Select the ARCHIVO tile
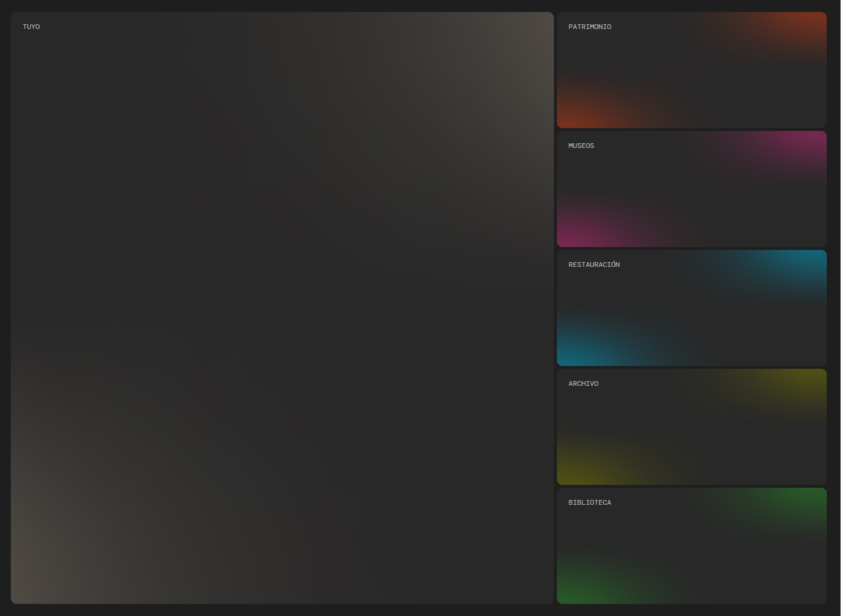 click(x=691, y=427)
